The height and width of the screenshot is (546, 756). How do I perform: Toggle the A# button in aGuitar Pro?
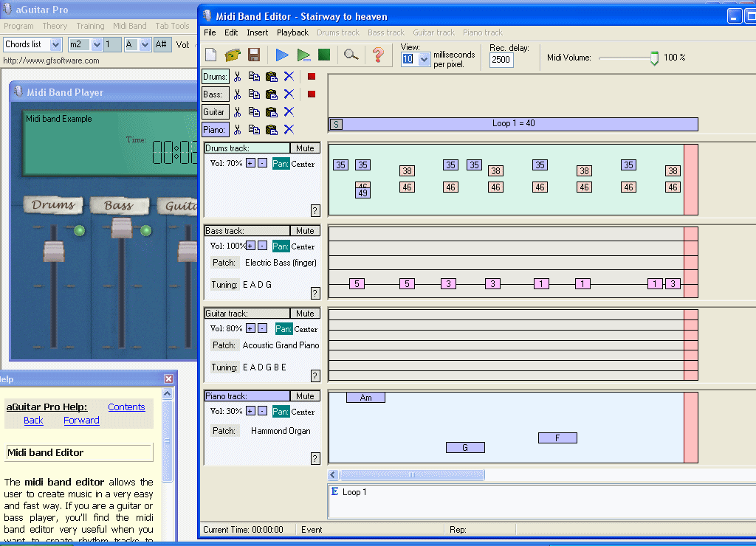162,44
